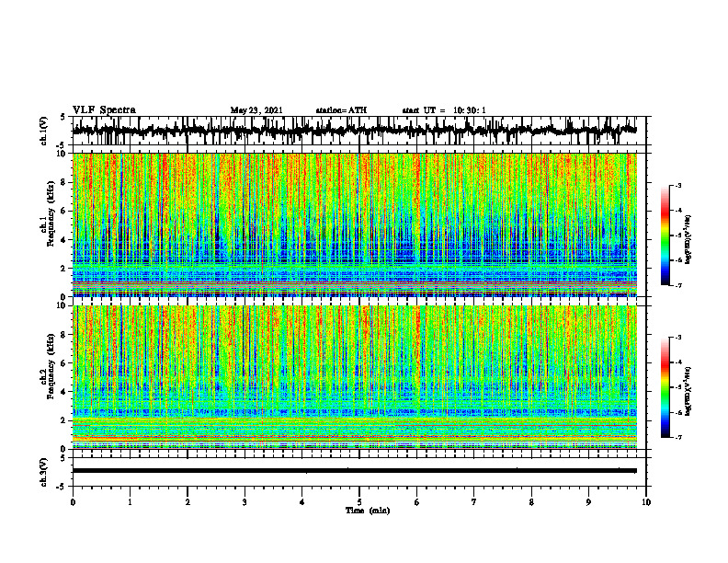728x563 pixels.
Task: Click the ch.2 colorbar log(PSD) unit label
Action: [x=688, y=392]
